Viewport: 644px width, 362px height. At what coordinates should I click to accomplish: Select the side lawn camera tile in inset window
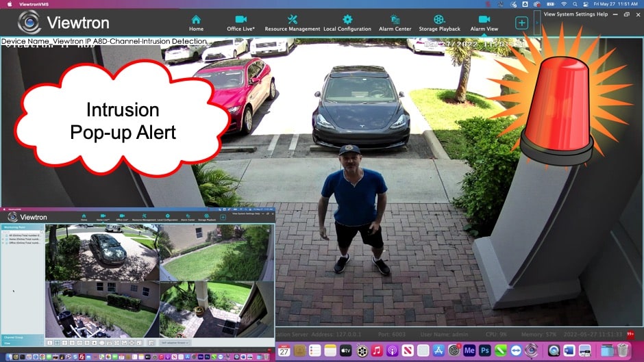pos(216,253)
